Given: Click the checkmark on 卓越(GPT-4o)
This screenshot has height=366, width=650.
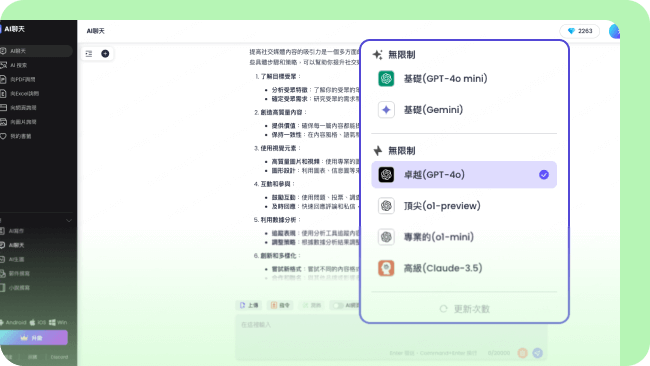Looking at the screenshot, I should pos(544,175).
